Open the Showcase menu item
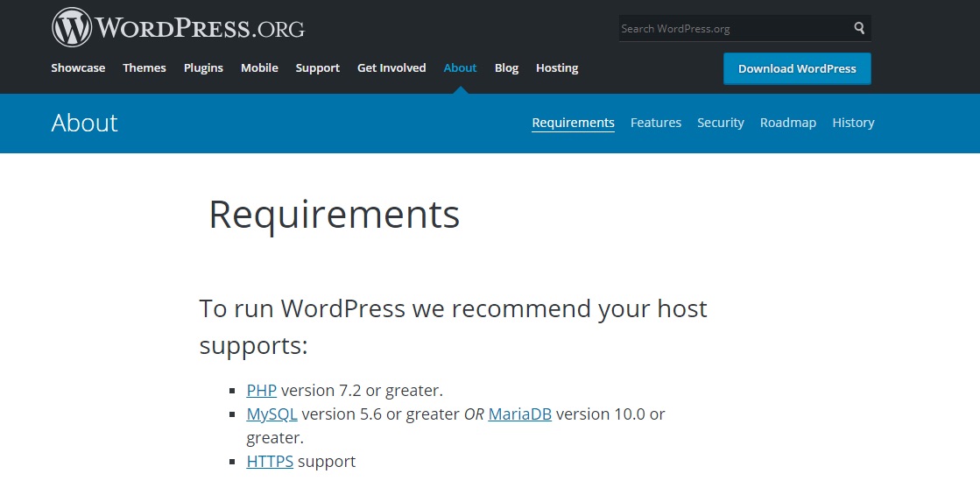The width and height of the screenshot is (980, 488). click(78, 68)
